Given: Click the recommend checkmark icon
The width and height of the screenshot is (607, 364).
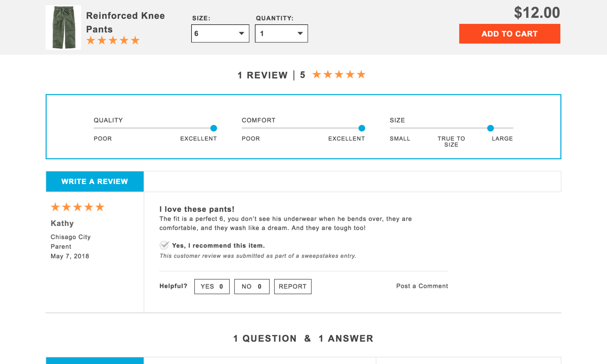Looking at the screenshot, I should click(164, 245).
